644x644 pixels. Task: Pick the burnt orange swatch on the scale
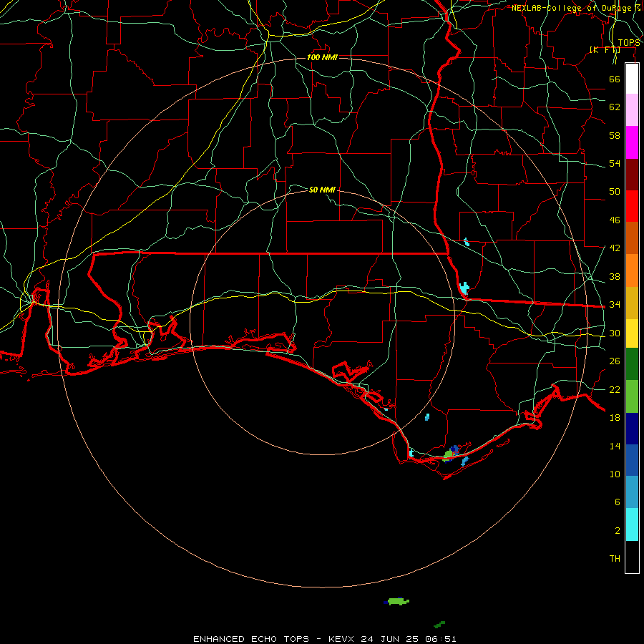(x=632, y=238)
